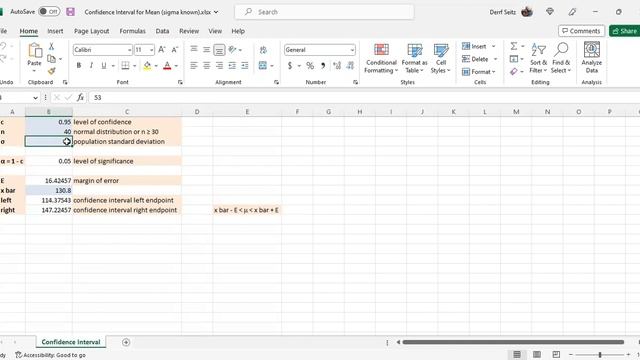Open the Calibri font name dropdown
This screenshot has width=640, height=360.
pos(129,50)
